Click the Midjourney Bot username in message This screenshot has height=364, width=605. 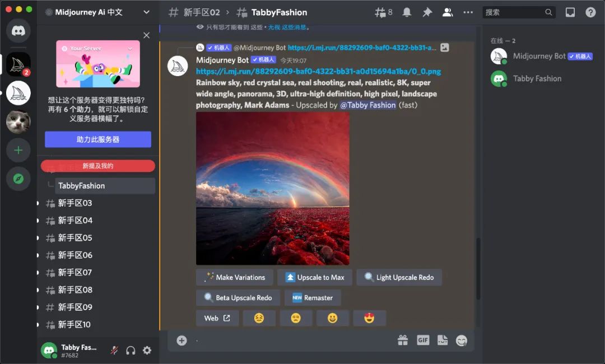[x=222, y=60]
